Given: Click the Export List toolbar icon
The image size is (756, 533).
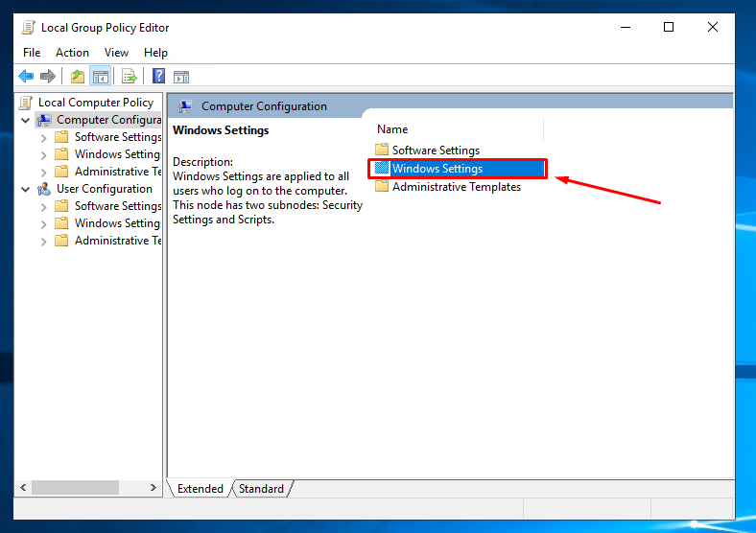Looking at the screenshot, I should (130, 76).
